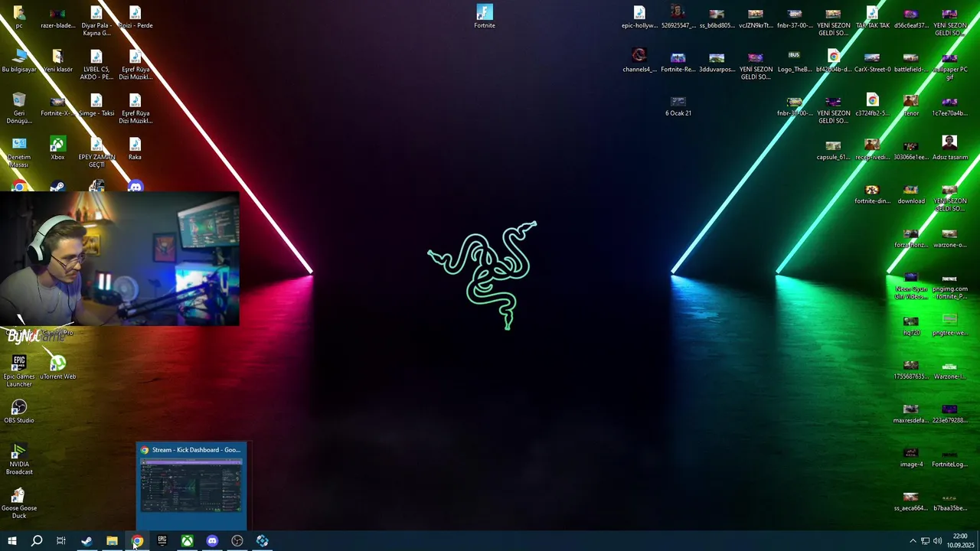The width and height of the screenshot is (980, 551).
Task: Select Diyar Pala MP3 file
Action: pyautogui.click(x=96, y=20)
